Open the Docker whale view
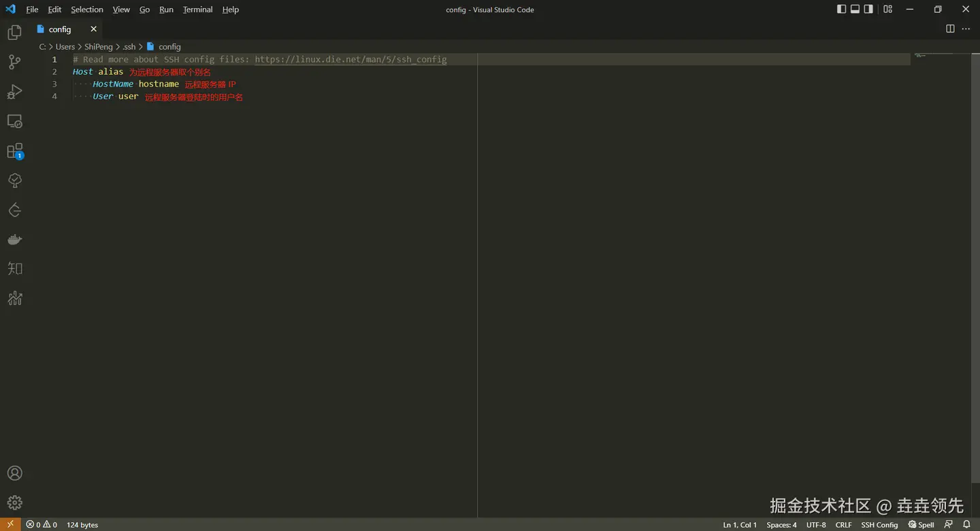This screenshot has width=980, height=531. pos(14,240)
